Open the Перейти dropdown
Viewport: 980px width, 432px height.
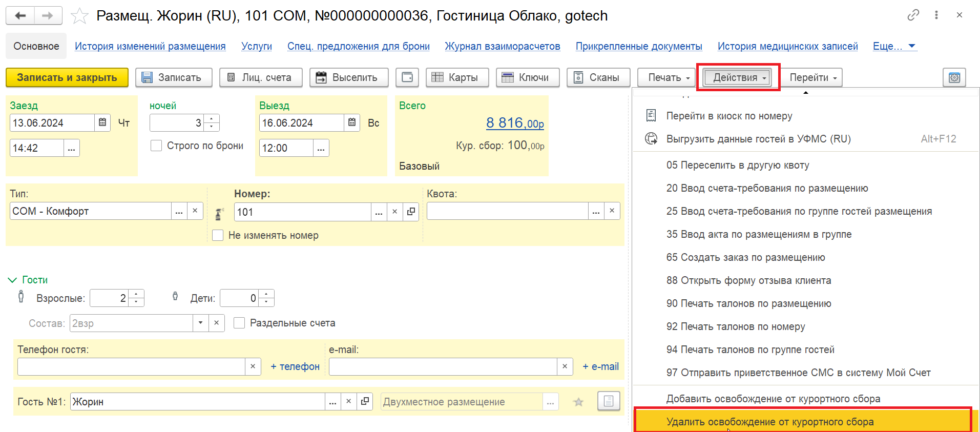[812, 77]
